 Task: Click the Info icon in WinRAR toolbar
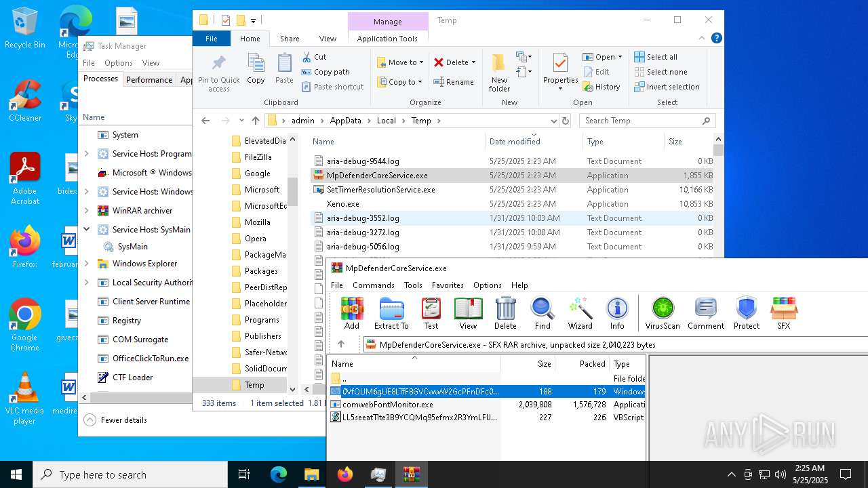[617, 314]
